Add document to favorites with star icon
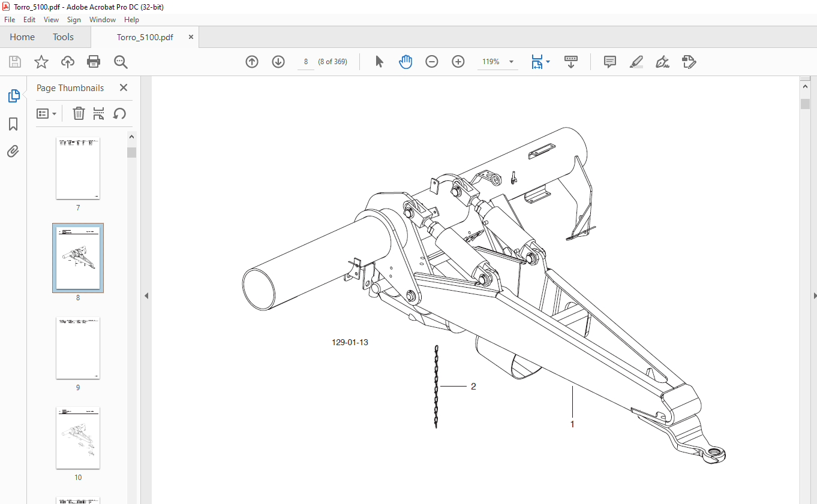 coord(41,62)
